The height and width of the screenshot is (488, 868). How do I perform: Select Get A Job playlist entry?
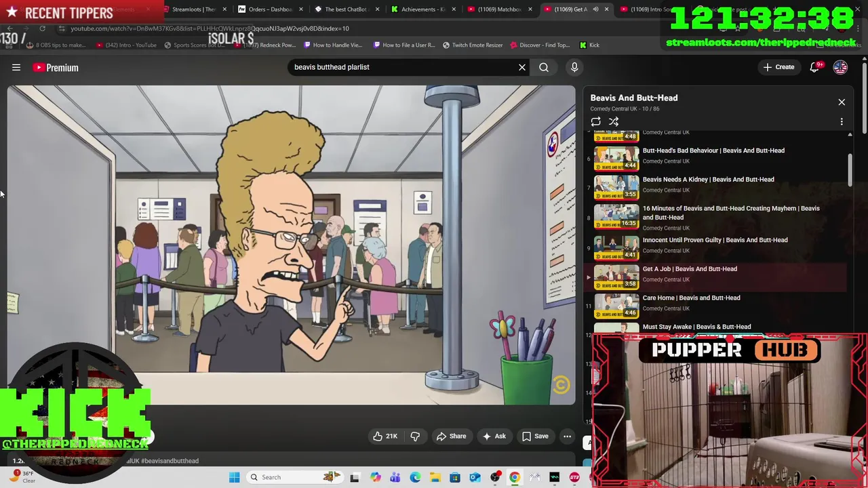715,277
